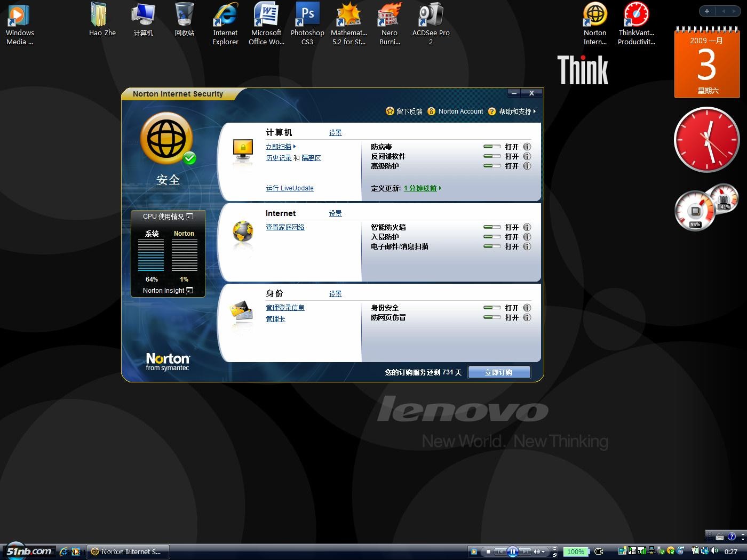Select Nero Burning desktop shortcut

pyautogui.click(x=390, y=24)
